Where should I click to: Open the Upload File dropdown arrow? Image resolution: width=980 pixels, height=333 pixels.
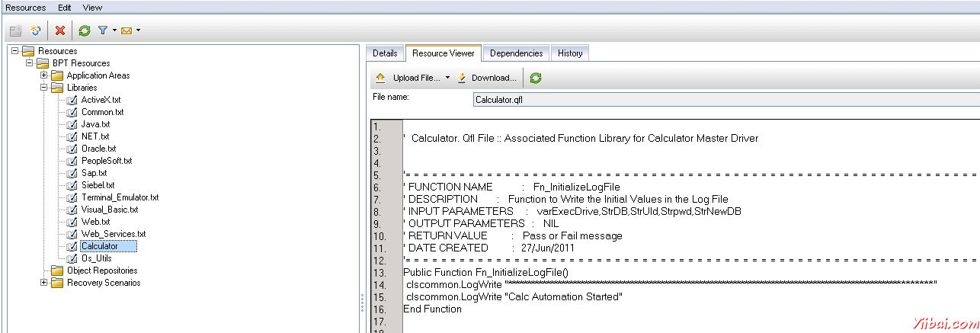tap(447, 78)
